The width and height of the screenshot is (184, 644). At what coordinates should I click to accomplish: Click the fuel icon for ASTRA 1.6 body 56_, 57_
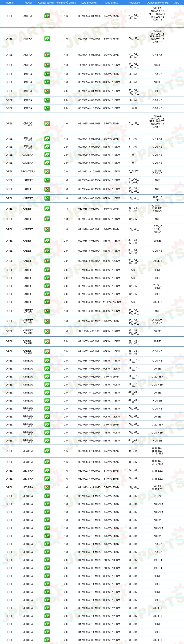[47, 39]
